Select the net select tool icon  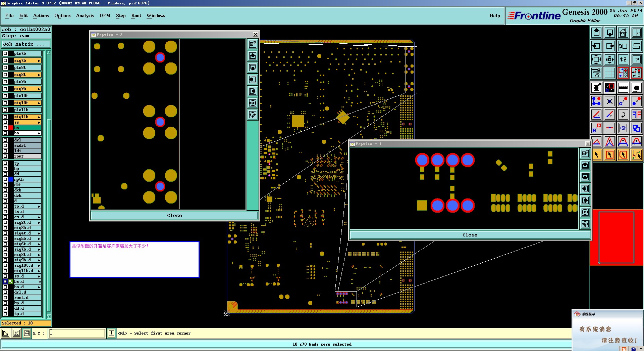[636, 155]
